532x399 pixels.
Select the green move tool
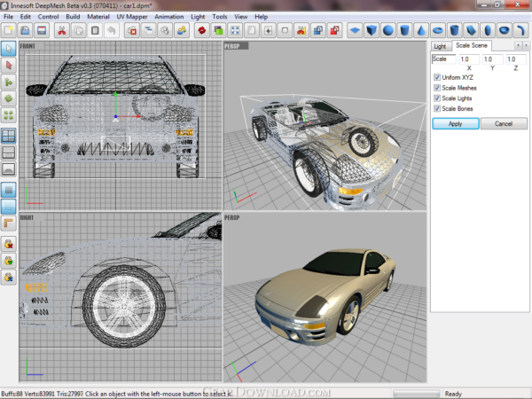[x=9, y=82]
